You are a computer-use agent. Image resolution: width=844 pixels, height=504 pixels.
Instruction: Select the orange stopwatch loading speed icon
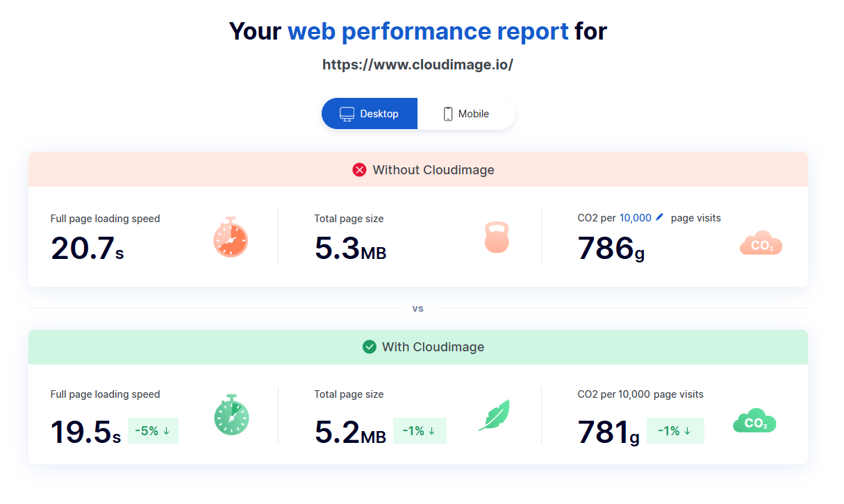(231, 237)
